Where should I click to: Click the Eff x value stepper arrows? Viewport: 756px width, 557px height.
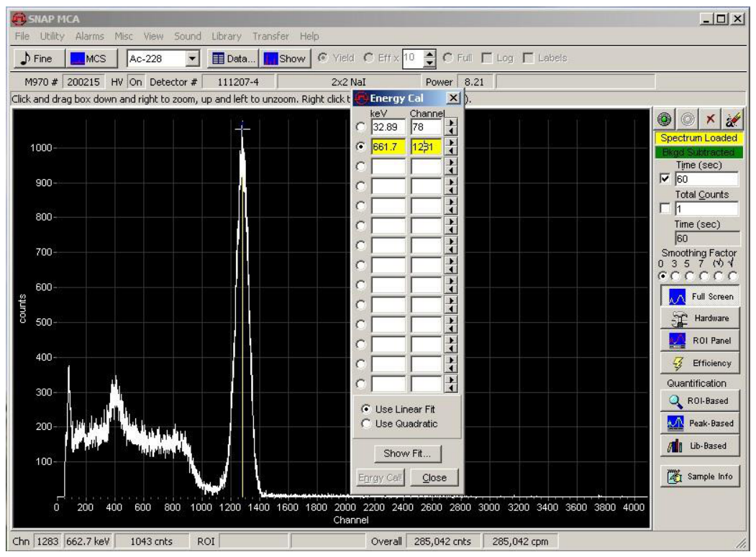(x=429, y=58)
